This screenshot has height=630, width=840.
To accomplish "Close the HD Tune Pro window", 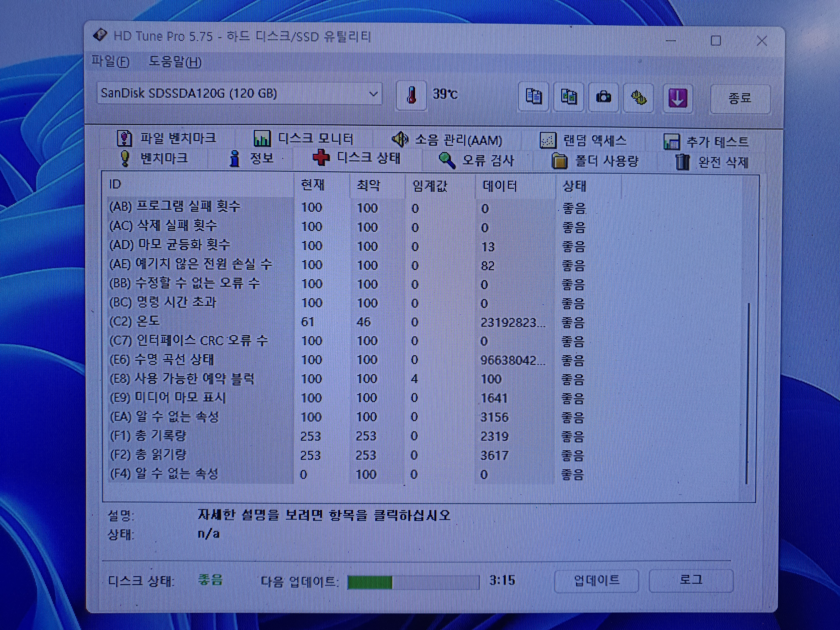I will [761, 41].
